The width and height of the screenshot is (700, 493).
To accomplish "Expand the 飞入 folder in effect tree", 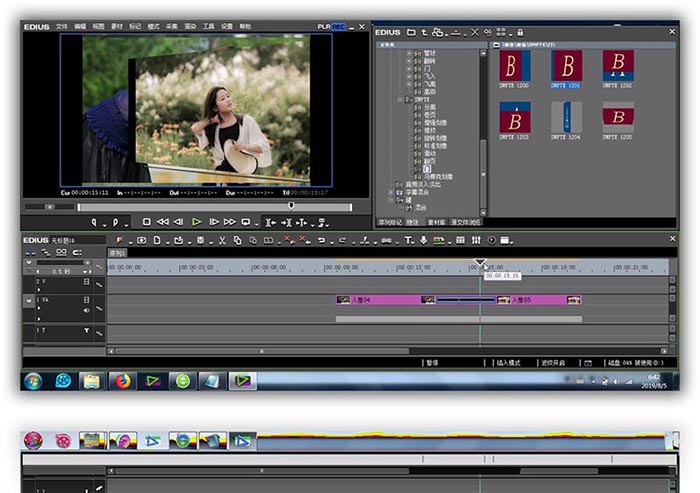I will point(409,76).
